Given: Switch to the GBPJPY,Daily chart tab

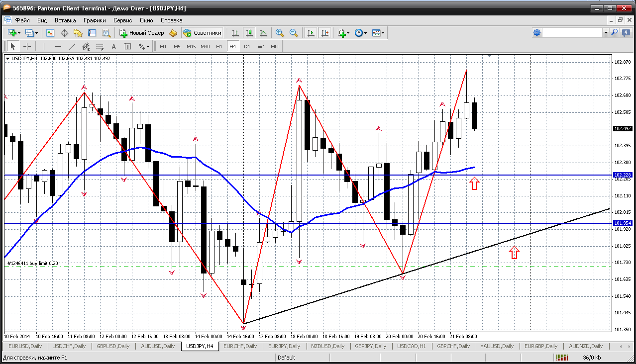Looking at the screenshot, I should [x=372, y=346].
